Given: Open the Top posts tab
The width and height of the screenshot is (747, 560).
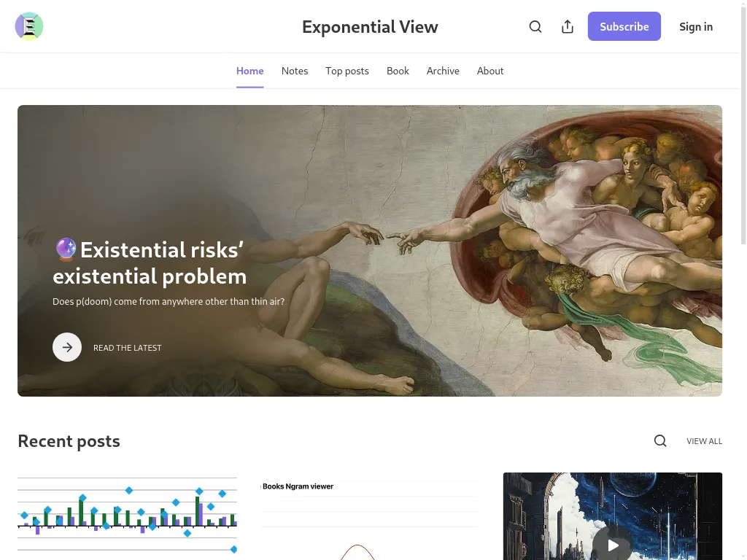Looking at the screenshot, I should pyautogui.click(x=347, y=71).
